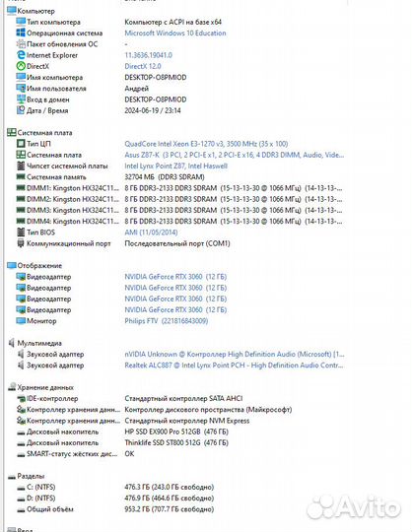Click the Realtek Звуковой адаптер speaker icon

point(21,366)
